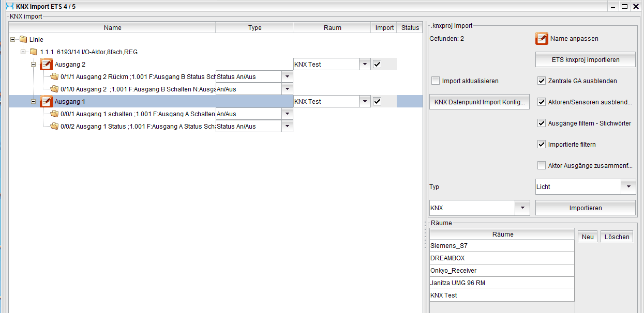
Task: Collapse the Ausgang 2 node
Action: click(x=33, y=64)
